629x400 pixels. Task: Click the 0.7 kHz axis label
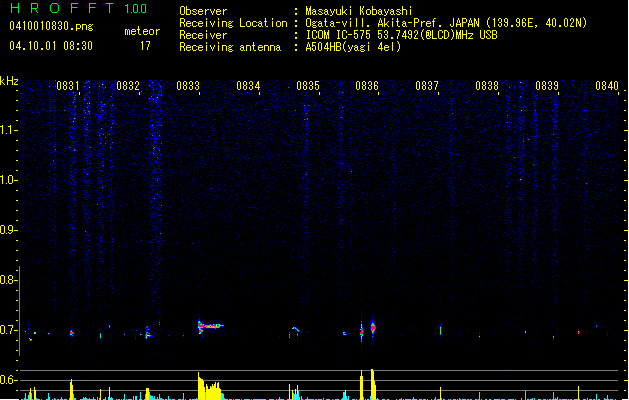point(8,330)
